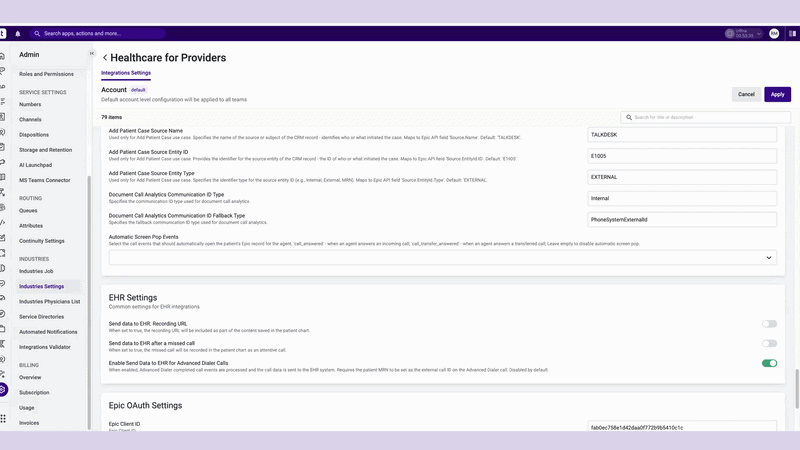The image size is (800, 450).
Task: Open AI Launchpad in sidebar
Action: 35,165
